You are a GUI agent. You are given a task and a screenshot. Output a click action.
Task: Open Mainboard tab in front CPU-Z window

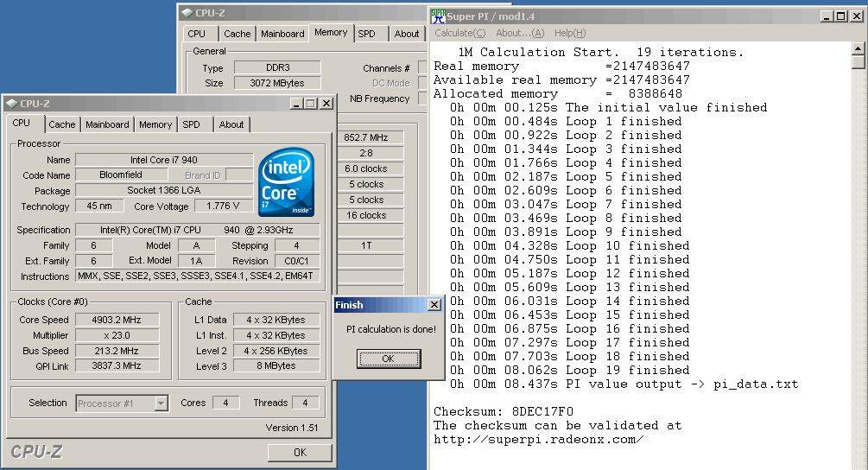tap(107, 124)
